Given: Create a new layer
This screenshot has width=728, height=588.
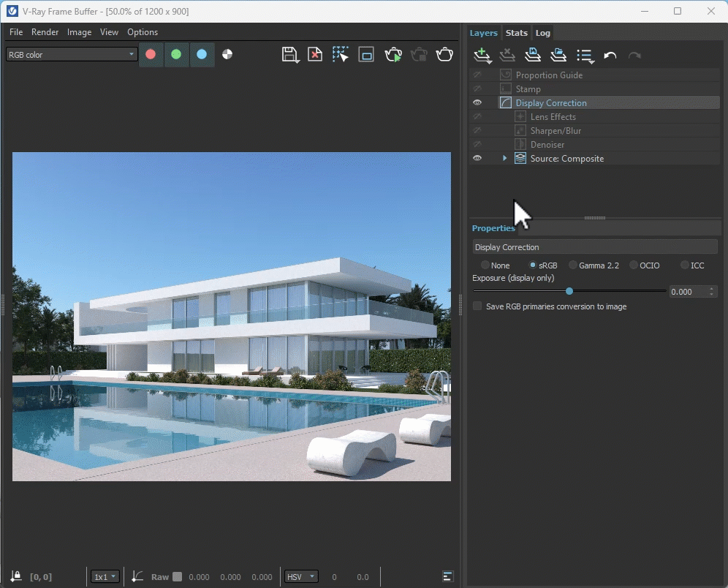Looking at the screenshot, I should click(x=482, y=56).
